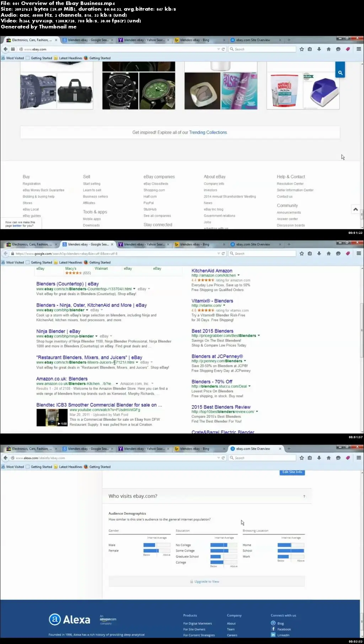The image size is (364, 644).
Task: Open the Latest Headlines bookmark folder in the Alexa window
Action: (68, 467)
